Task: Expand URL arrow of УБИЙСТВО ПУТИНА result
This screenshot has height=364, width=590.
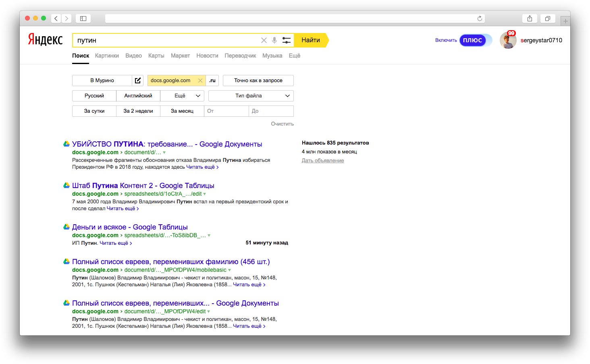Action: [x=164, y=153]
